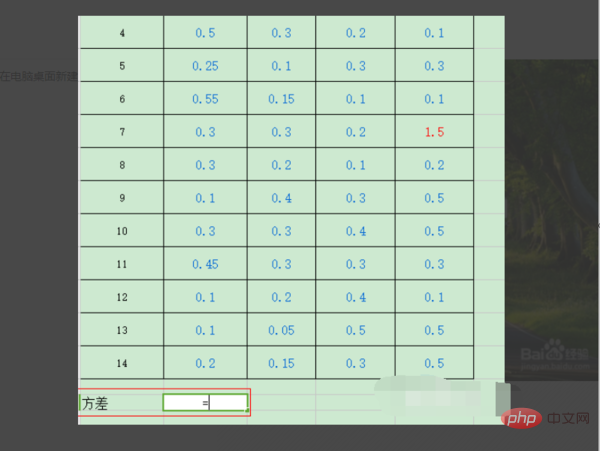Select the 0.2 cell in row 4
This screenshot has height=451, width=600.
(x=355, y=32)
